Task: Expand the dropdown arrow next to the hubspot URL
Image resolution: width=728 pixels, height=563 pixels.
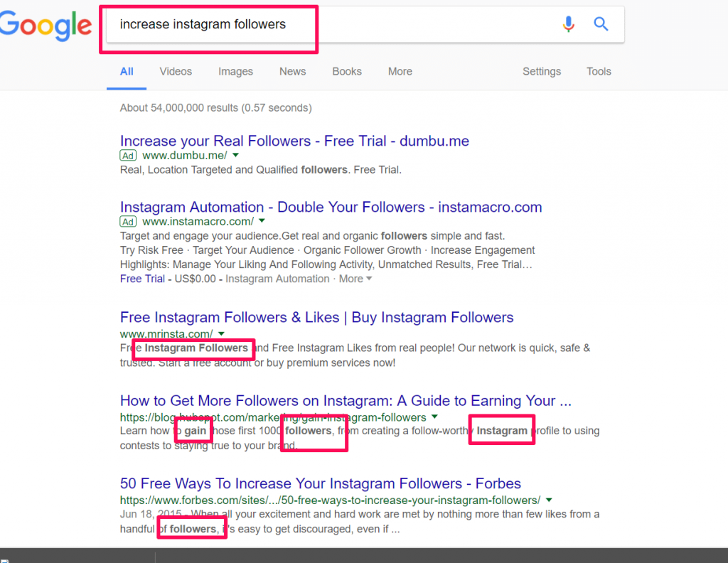Action: [x=434, y=417]
